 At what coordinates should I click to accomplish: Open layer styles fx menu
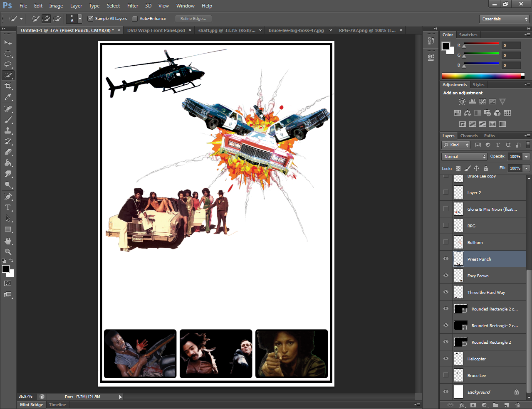point(462,405)
